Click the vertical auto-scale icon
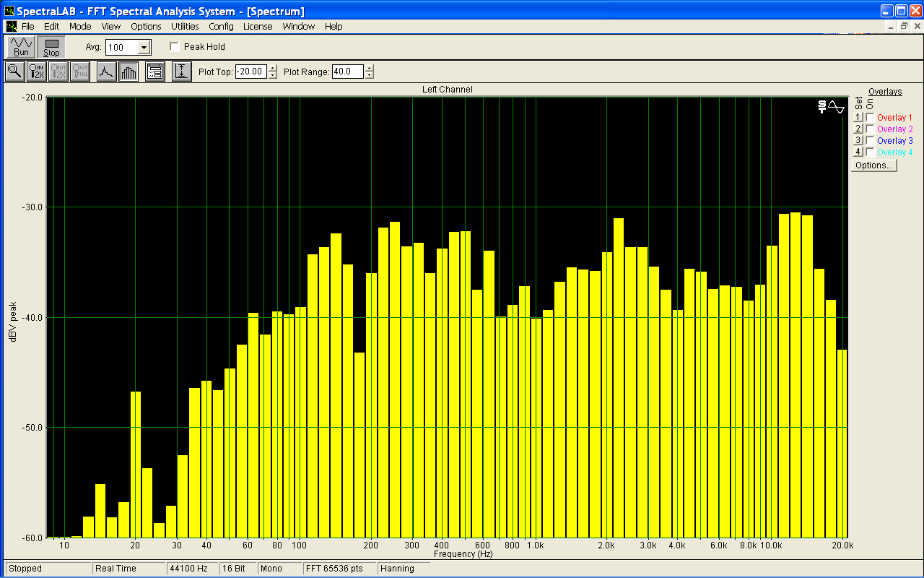Viewport: 924px width, 578px height. [181, 72]
